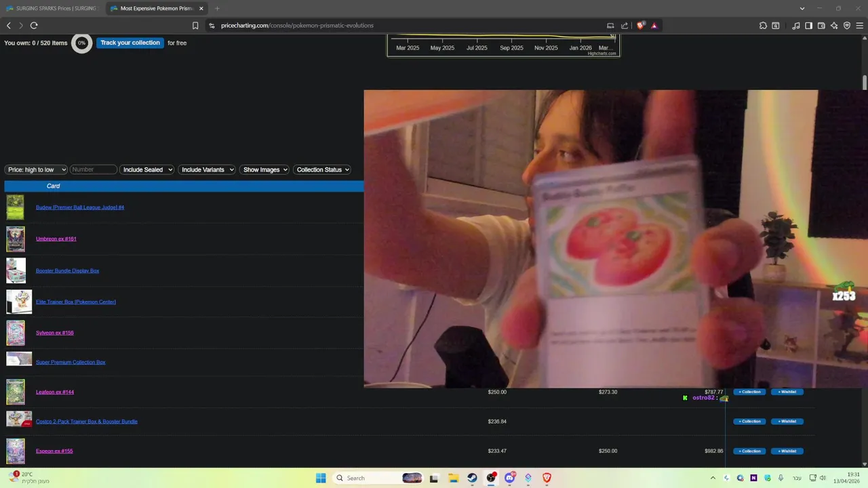
Task: Open Costco 2-Pack Trainer Box link
Action: (87, 422)
